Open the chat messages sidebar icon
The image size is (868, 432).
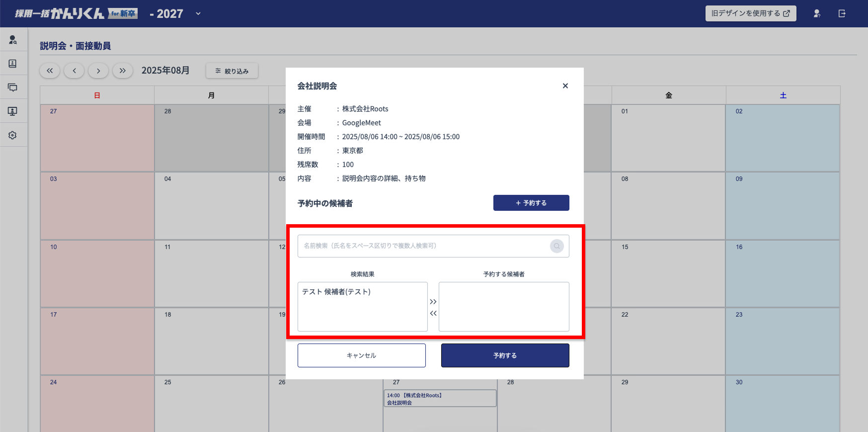tap(13, 87)
